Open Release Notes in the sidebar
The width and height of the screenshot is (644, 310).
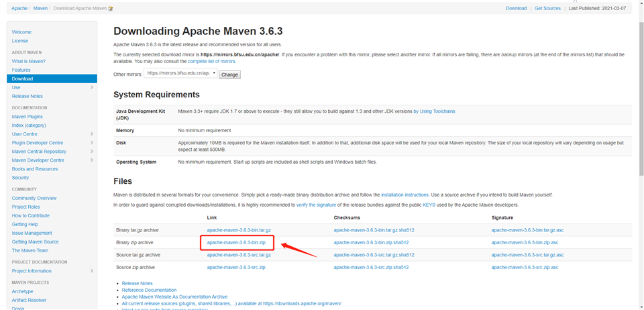tap(27, 96)
